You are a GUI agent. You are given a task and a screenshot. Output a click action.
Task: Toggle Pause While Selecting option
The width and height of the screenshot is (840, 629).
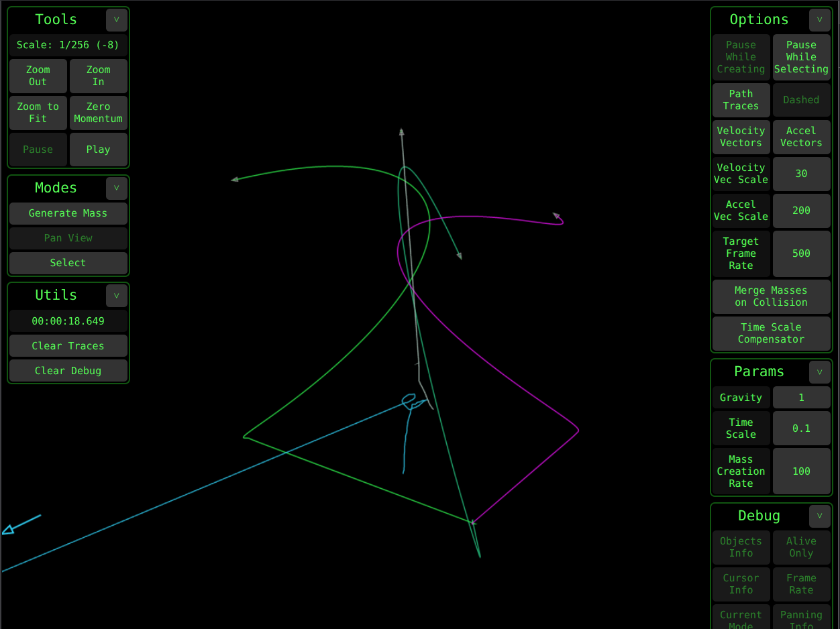pos(802,57)
